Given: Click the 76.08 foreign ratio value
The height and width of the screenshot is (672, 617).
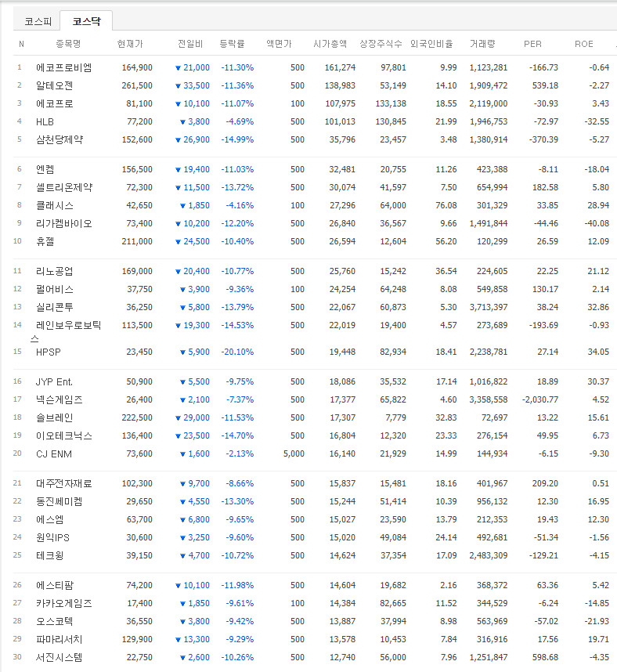Looking at the screenshot, I should (x=446, y=206).
